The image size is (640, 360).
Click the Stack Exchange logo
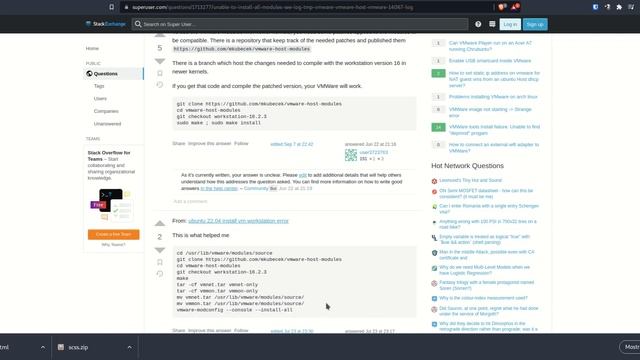pos(106,24)
